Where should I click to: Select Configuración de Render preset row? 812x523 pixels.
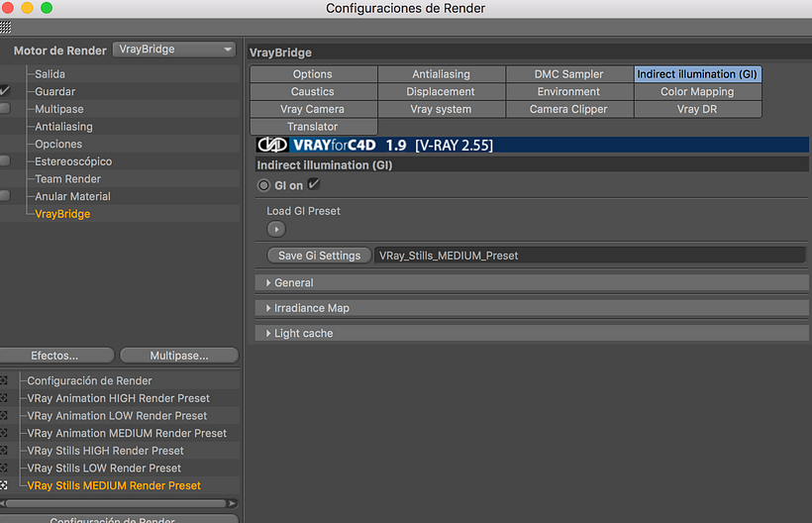[89, 380]
